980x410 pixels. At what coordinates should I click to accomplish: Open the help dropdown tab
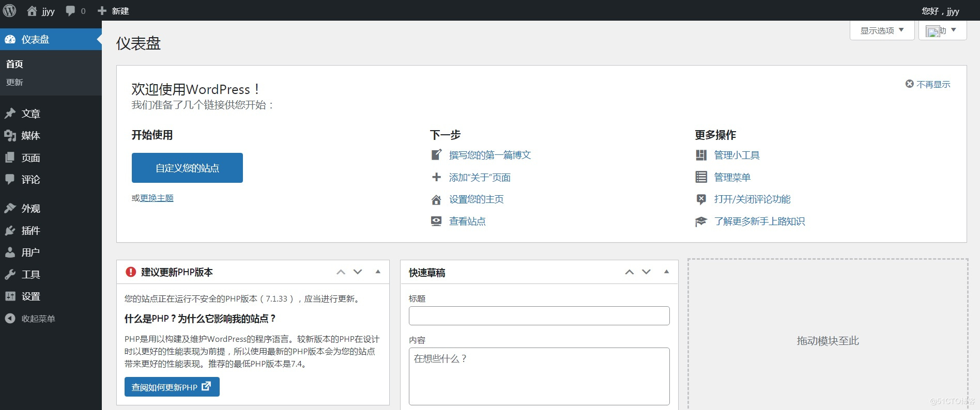(x=942, y=30)
